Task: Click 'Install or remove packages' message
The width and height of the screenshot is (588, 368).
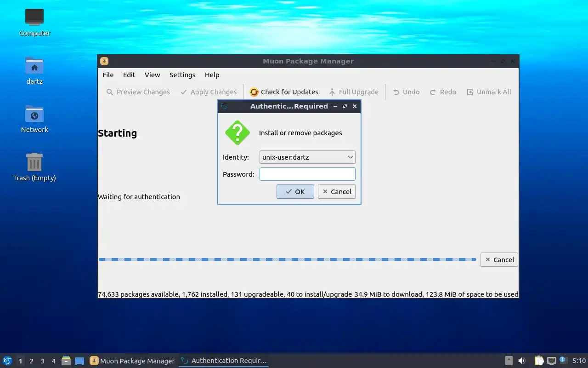Action: coord(300,133)
